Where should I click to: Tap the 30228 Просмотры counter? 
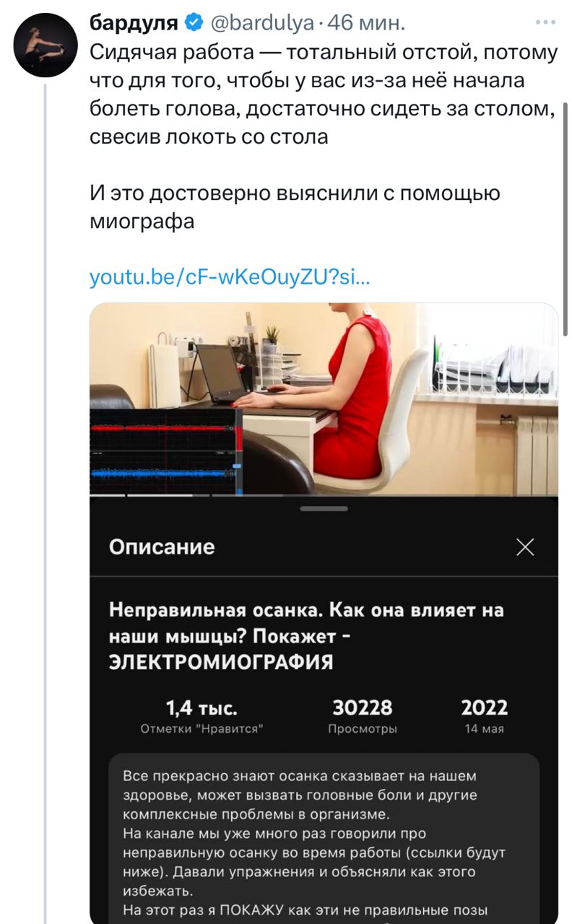(x=363, y=717)
